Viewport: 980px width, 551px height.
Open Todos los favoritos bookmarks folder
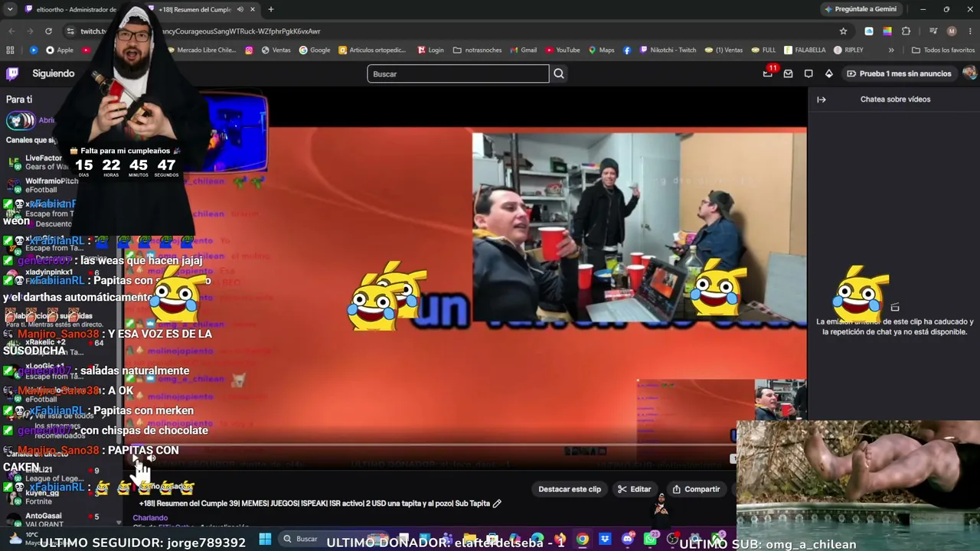(942, 51)
